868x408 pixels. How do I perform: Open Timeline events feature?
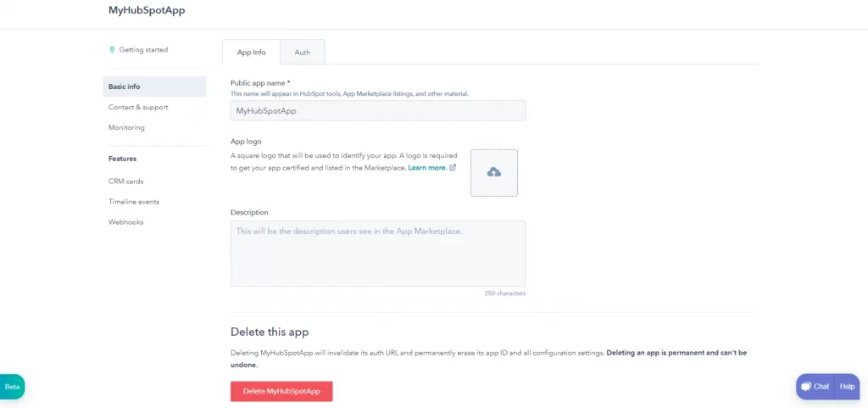(x=134, y=202)
